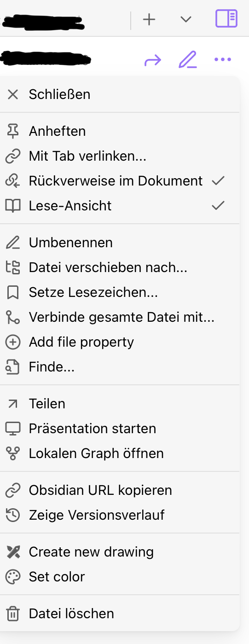Image resolution: width=249 pixels, height=644 pixels.
Task: Open the three-dots more options menu
Action: coord(223,59)
